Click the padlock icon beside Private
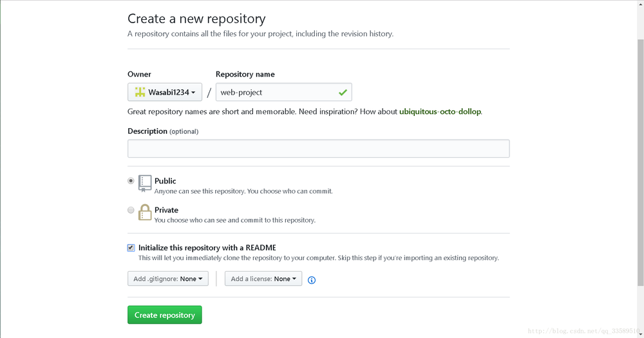This screenshot has width=644, height=338. click(x=145, y=212)
